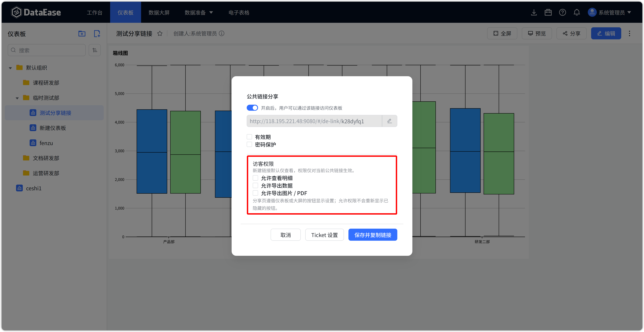The width and height of the screenshot is (644, 332).
Task: Check 允许导出图片 / PDF option
Action: (255, 193)
